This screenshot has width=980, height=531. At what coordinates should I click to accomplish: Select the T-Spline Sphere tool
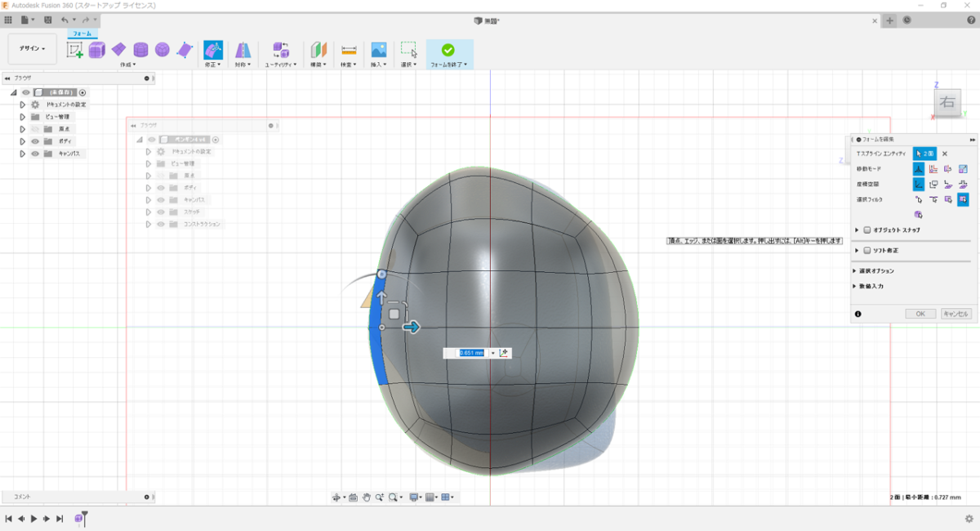pyautogui.click(x=163, y=50)
